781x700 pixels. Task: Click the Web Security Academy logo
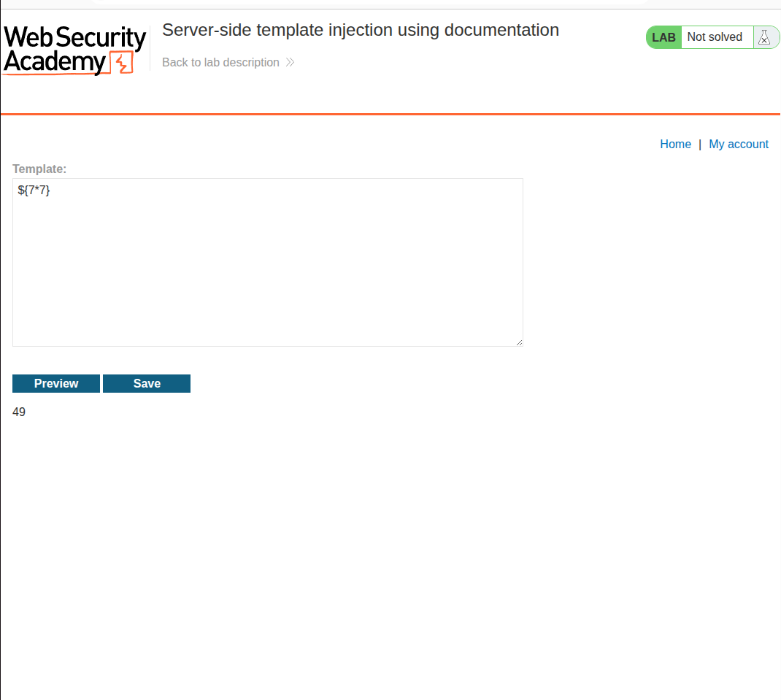(74, 50)
